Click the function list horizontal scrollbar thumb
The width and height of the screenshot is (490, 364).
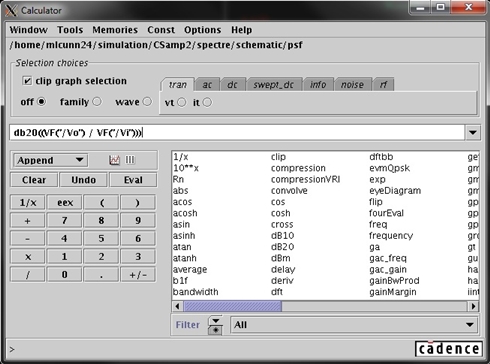pos(232,306)
